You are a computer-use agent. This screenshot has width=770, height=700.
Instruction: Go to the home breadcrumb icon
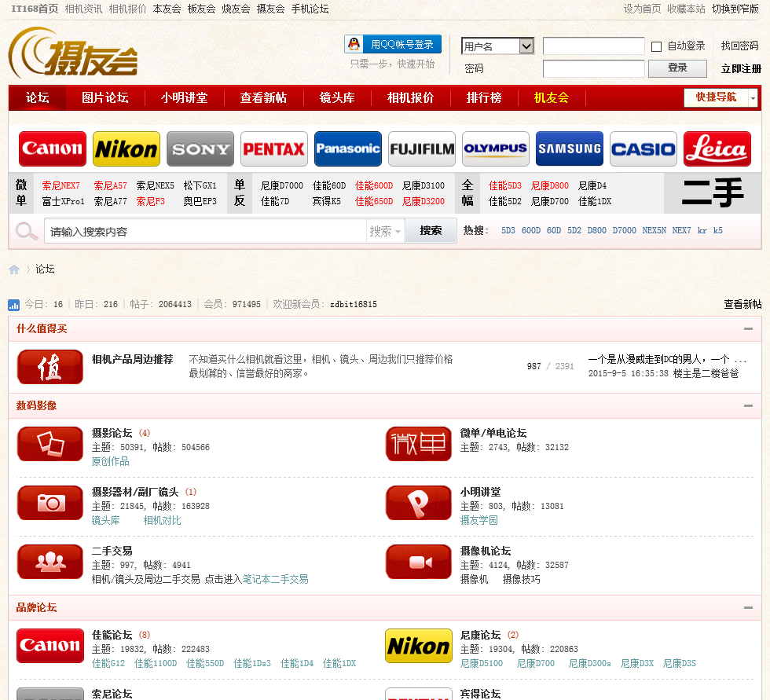(x=14, y=269)
